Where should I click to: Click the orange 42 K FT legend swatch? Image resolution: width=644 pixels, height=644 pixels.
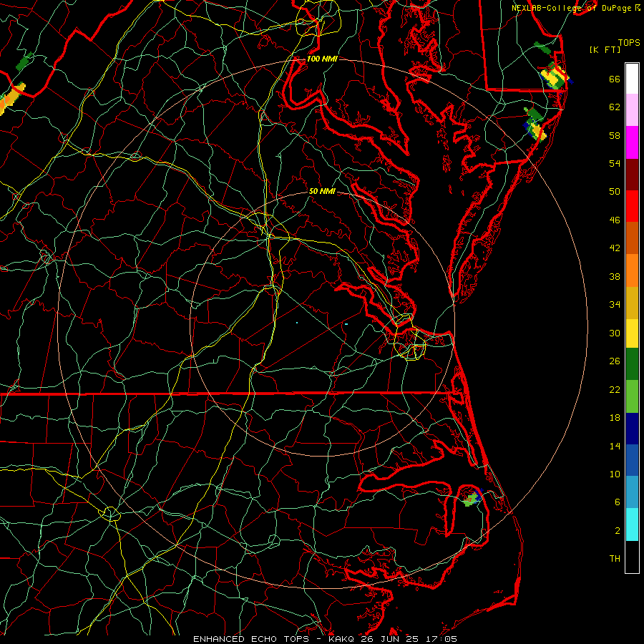tap(632, 270)
